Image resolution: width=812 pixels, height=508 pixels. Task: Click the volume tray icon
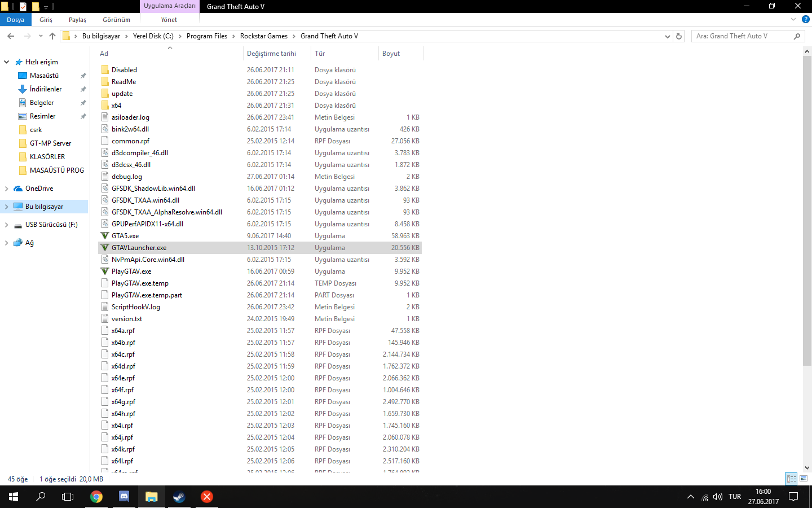click(x=718, y=497)
